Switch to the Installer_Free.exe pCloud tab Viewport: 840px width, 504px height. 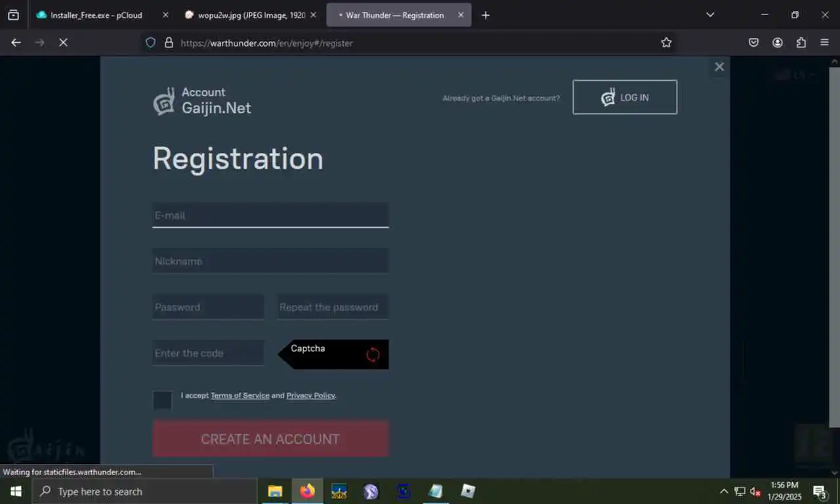click(96, 15)
